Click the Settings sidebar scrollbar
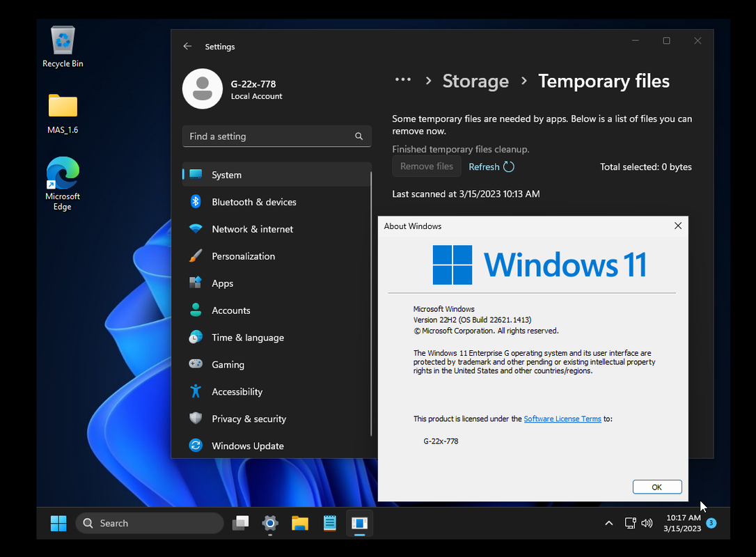The height and width of the screenshot is (557, 756). [371, 304]
